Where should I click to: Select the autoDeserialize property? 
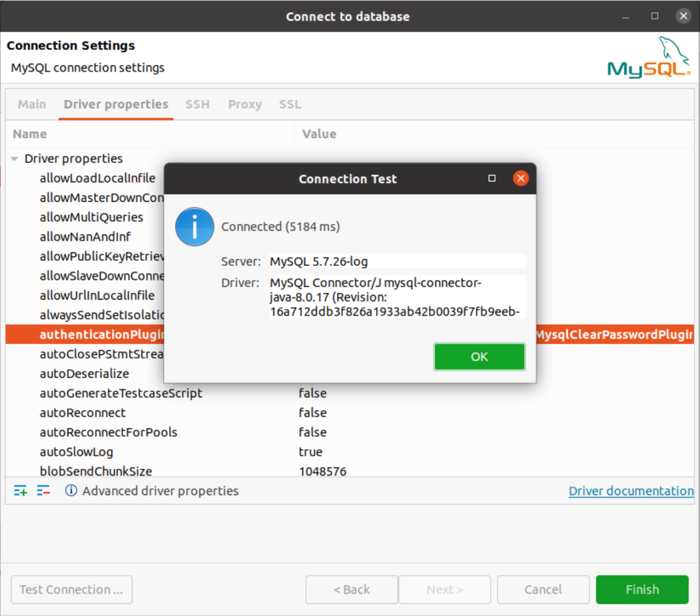85,374
